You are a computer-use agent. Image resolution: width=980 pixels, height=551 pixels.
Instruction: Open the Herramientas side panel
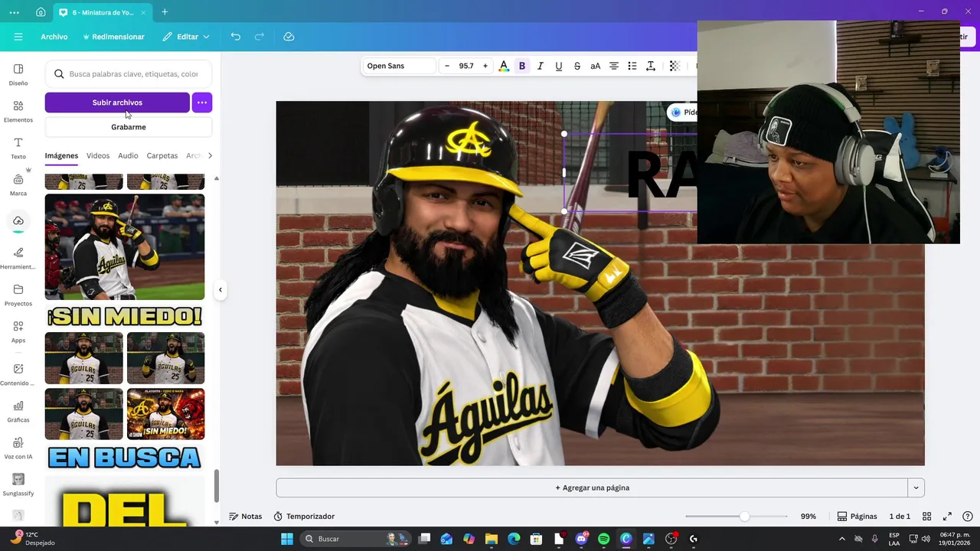tap(18, 258)
